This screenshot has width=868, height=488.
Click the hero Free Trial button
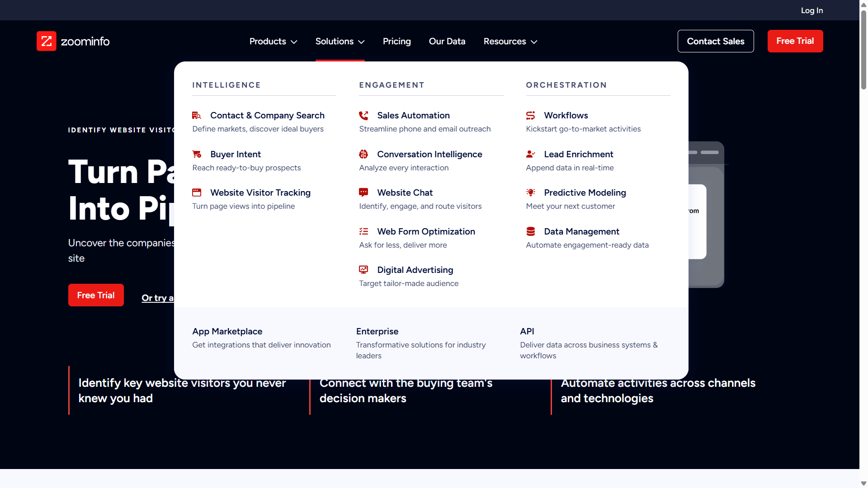[x=96, y=295]
